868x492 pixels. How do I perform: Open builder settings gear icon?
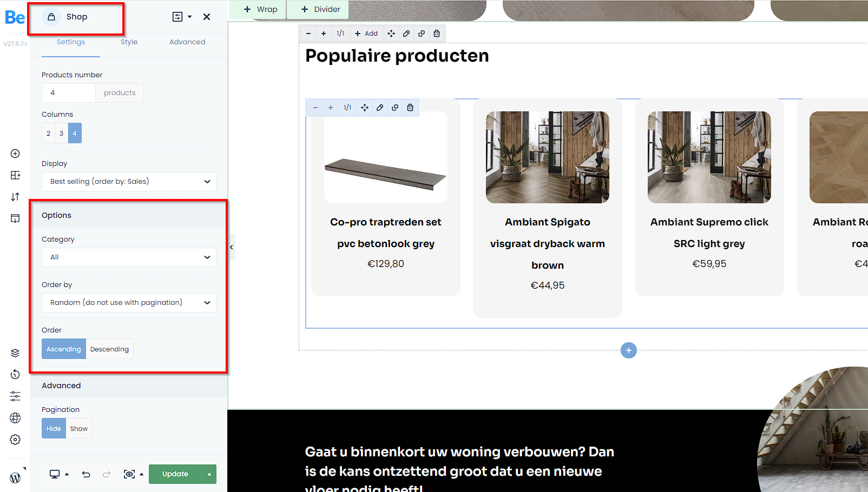(15, 440)
